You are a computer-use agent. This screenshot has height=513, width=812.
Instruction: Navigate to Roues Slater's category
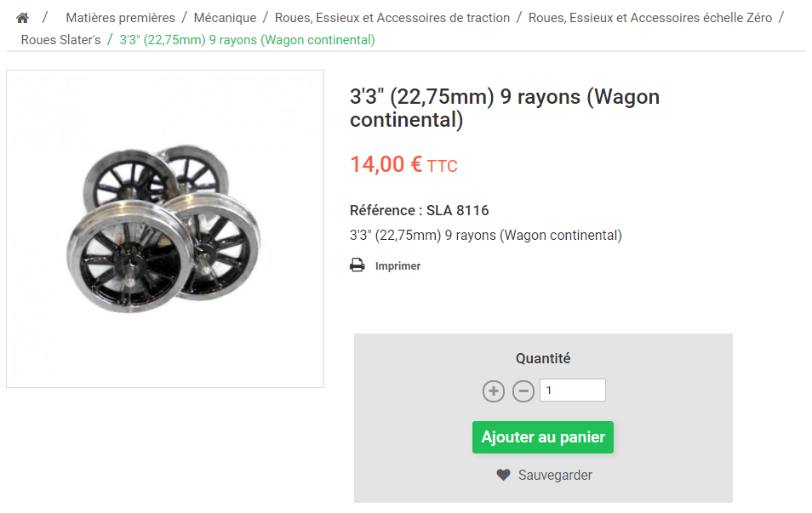(60, 40)
